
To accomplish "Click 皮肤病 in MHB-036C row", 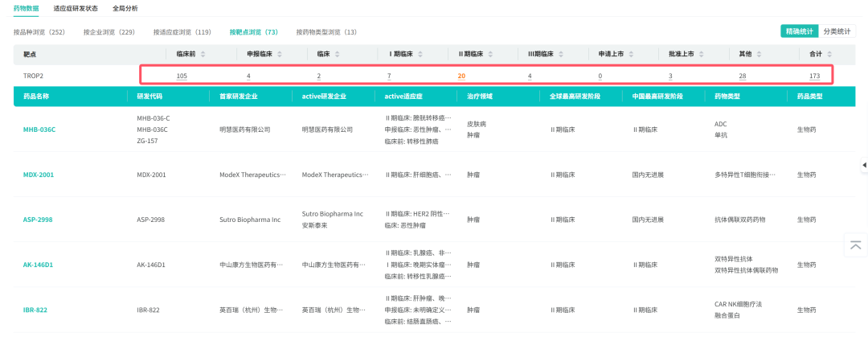I will [476, 124].
